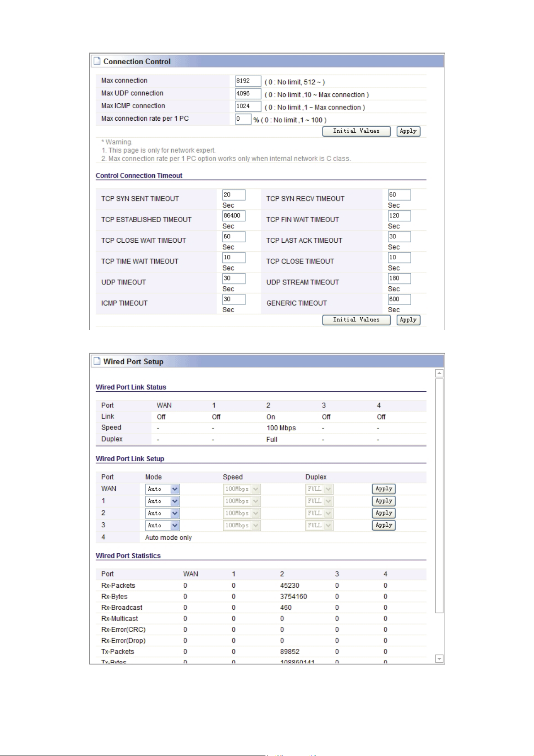
Task: Open port 1 Duplex dropdown
Action: (319, 501)
